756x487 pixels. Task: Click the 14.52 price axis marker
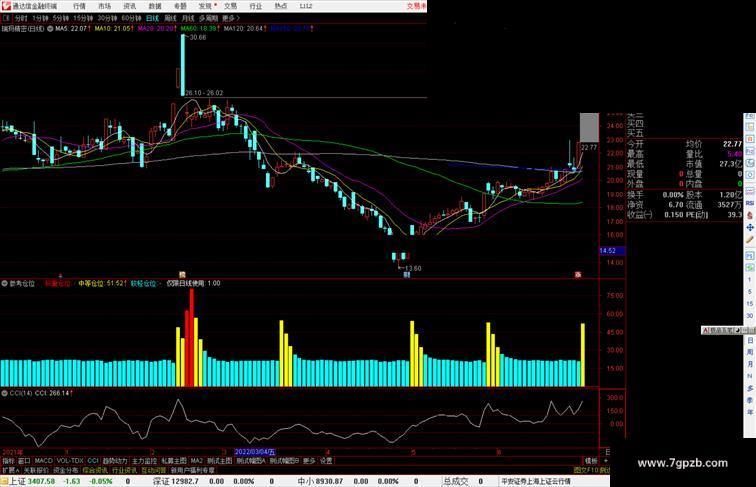[611, 251]
